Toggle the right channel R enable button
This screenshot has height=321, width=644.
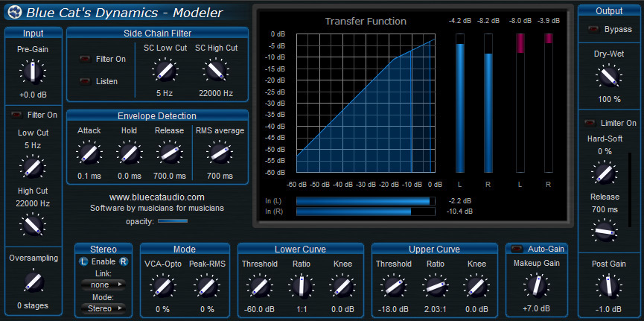(x=123, y=261)
